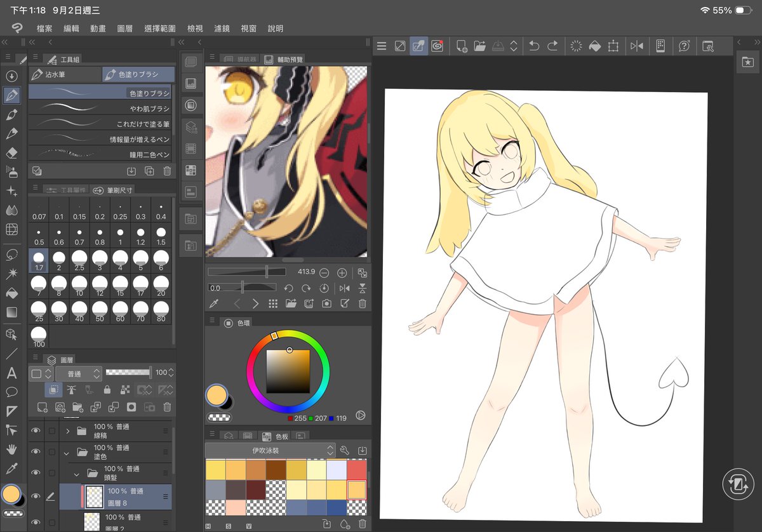Open the 編輯 menu
Image resolution: width=762 pixels, height=532 pixels.
[x=71, y=29]
